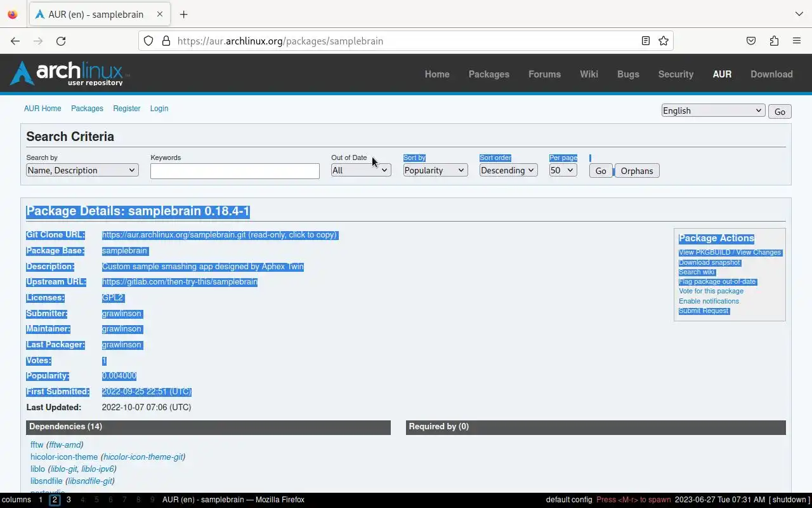This screenshot has width=812, height=508.
Task: Open the Bugs navigation item
Action: pyautogui.click(x=628, y=74)
